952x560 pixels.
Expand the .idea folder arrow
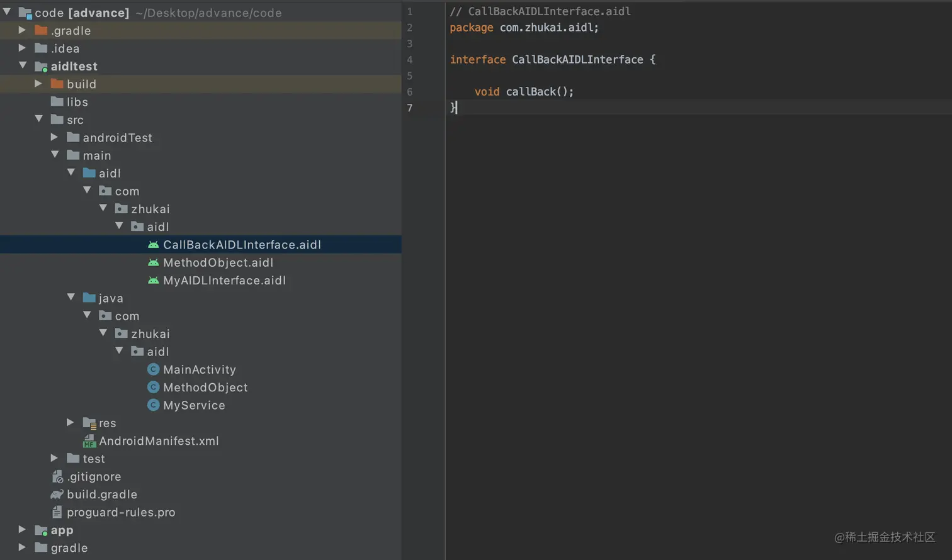22,48
